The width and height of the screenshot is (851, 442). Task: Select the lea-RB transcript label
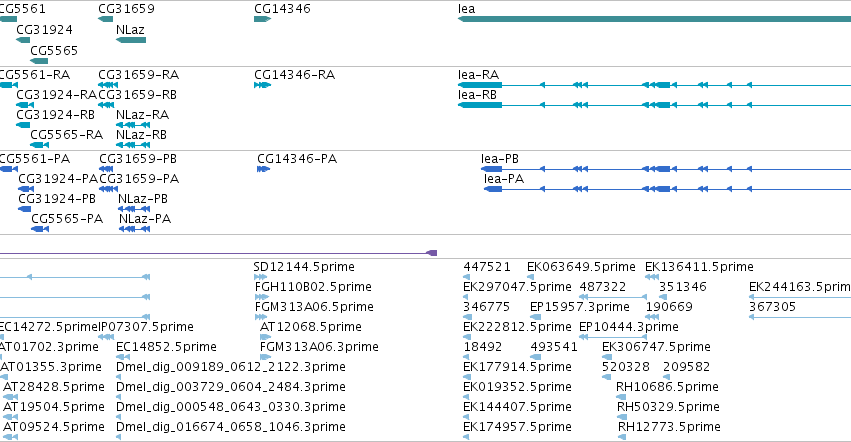477,94
